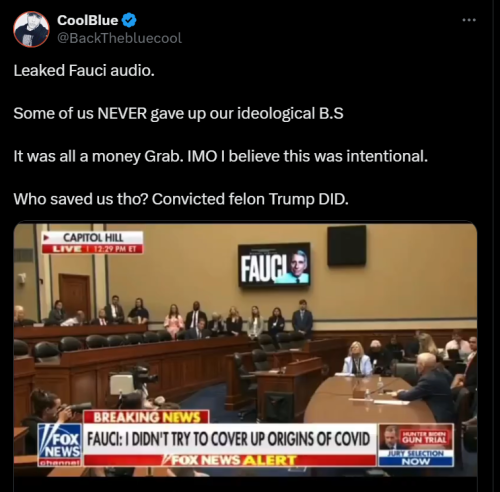Click the 'Leaked Fauci audio.' text line
Viewport: 500px width, 492px height.
[84, 70]
